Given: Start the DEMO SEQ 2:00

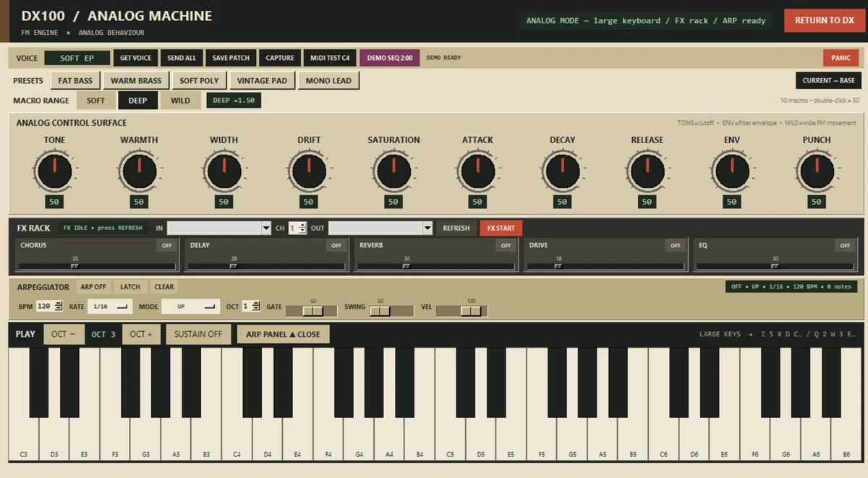Looking at the screenshot, I should point(389,58).
